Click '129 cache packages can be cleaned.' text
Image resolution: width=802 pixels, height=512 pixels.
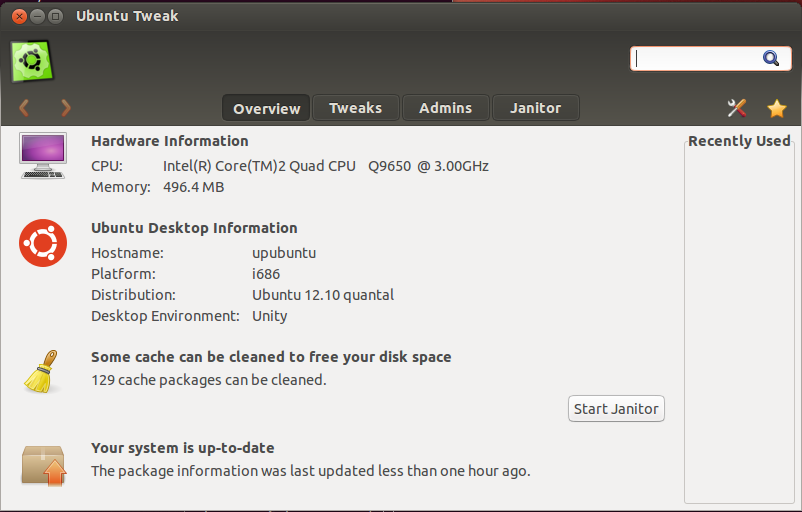point(209,380)
